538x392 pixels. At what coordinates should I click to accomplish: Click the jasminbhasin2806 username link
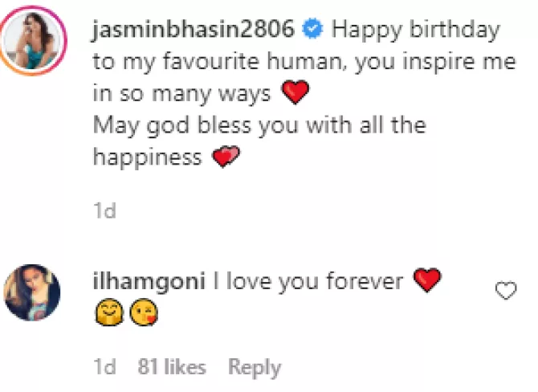tap(194, 30)
